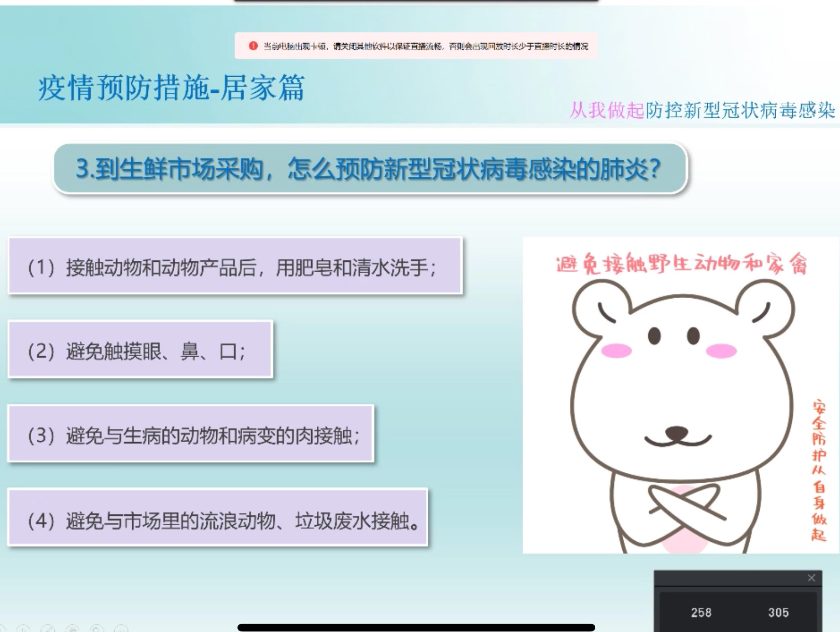Click the slogan 从我做起防控新型冠状病毒感染
The height and width of the screenshot is (632, 840).
(702, 110)
